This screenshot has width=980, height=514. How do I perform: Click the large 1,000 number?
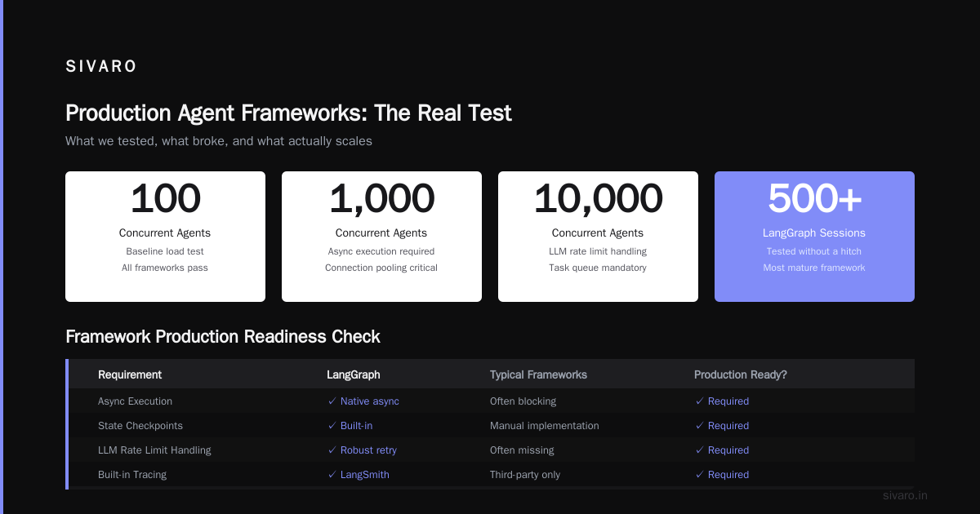[381, 198]
